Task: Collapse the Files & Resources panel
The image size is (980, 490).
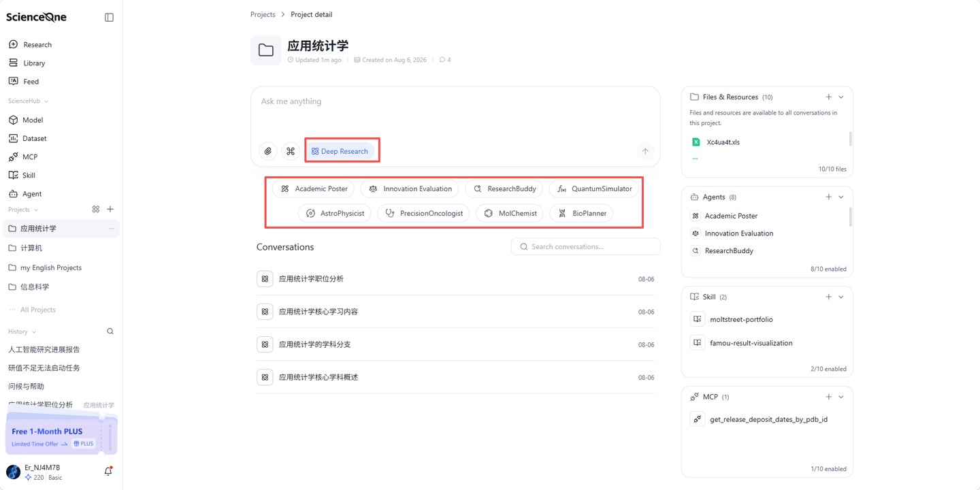Action: (841, 97)
